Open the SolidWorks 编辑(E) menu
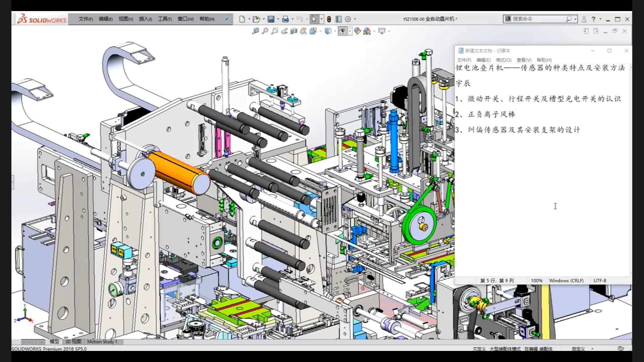 coord(106,19)
